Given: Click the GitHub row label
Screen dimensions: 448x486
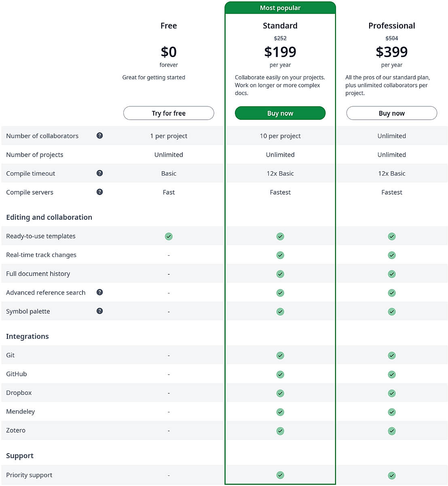Looking at the screenshot, I should 17,374.
